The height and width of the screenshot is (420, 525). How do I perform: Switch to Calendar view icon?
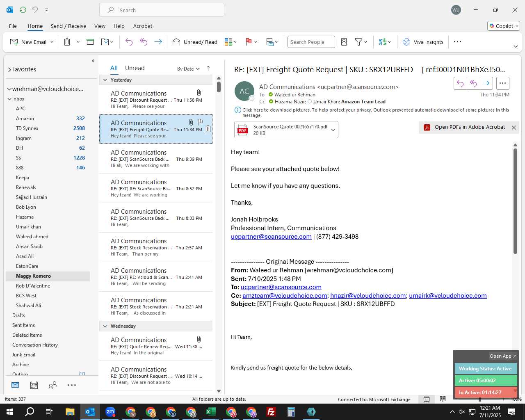[x=34, y=385]
